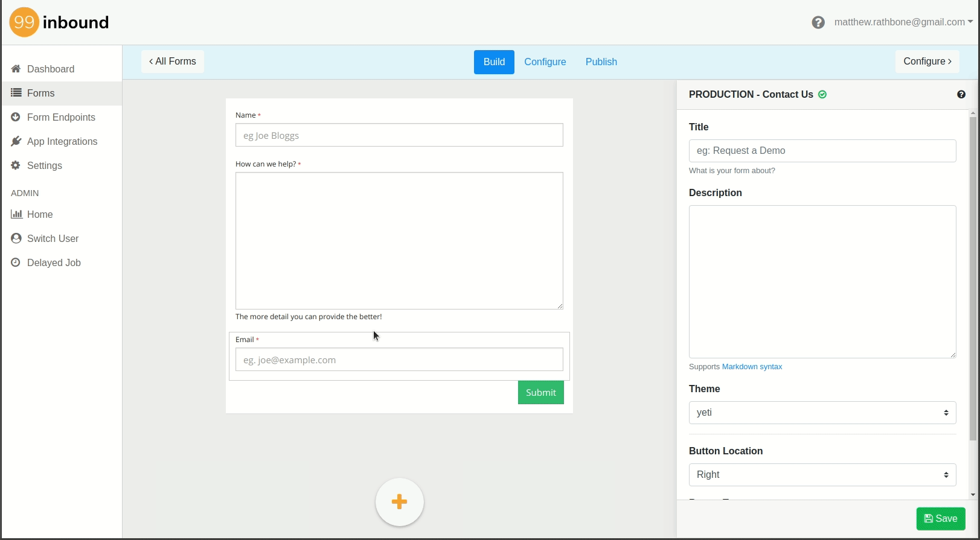Switch to the Configure tab
Viewport: 980px width, 540px height.
tap(545, 62)
